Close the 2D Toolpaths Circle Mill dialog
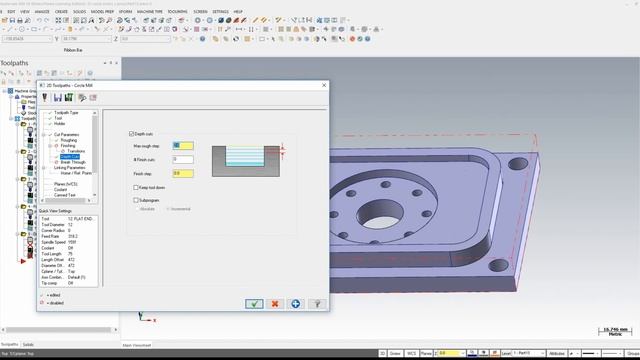 coord(324,85)
